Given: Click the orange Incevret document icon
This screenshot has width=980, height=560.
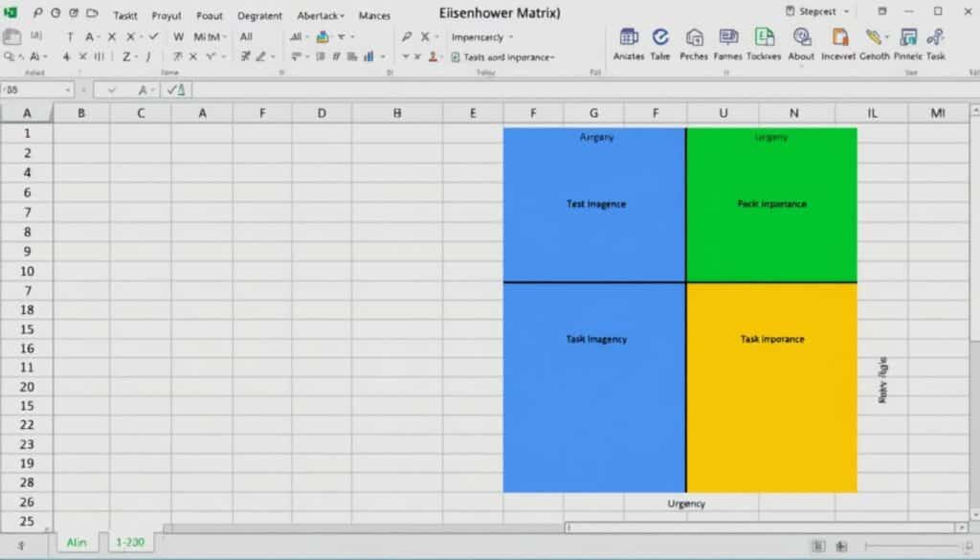Looking at the screenshot, I should point(839,37).
